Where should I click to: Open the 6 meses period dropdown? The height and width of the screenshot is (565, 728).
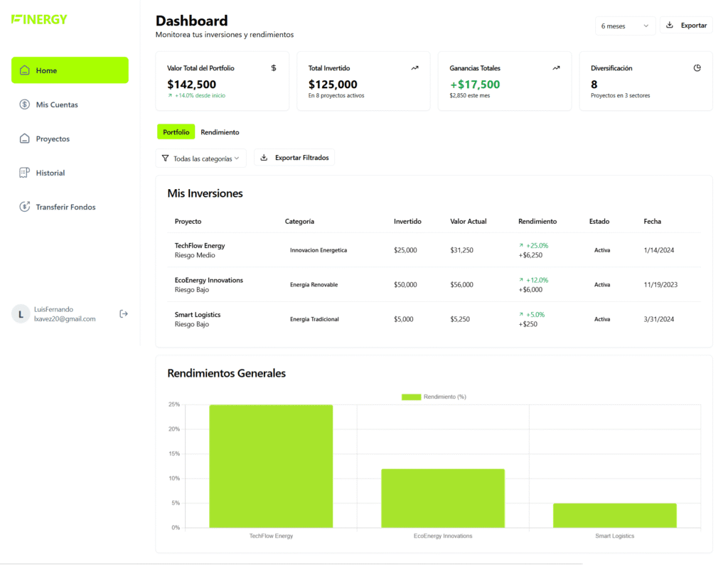pyautogui.click(x=625, y=26)
